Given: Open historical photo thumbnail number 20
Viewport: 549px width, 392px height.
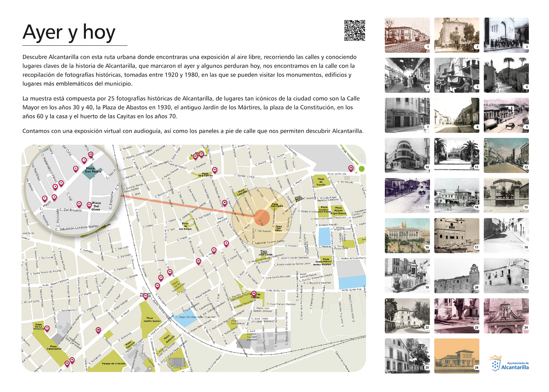Looking at the screenshot, I should 457,276.
